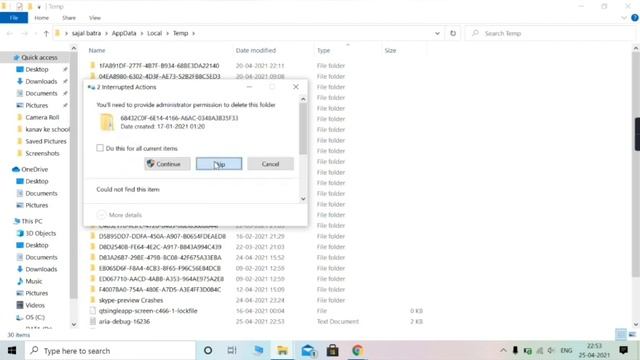Sort by Date modified column header
The width and height of the screenshot is (640, 360).
[256, 51]
